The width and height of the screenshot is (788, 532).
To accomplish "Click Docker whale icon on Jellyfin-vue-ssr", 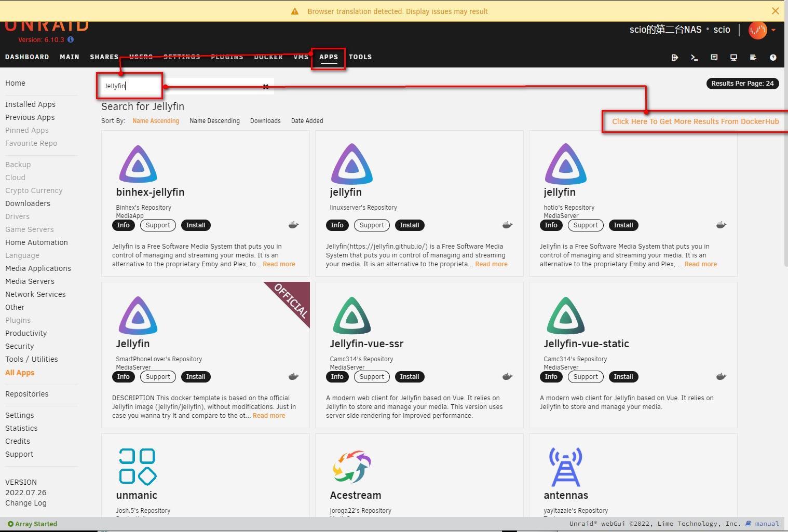I will pos(507,376).
